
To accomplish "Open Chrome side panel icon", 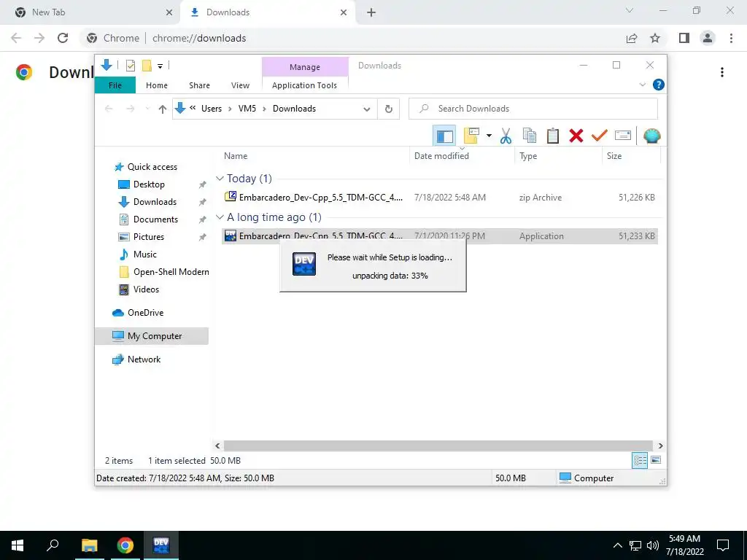I will [684, 38].
